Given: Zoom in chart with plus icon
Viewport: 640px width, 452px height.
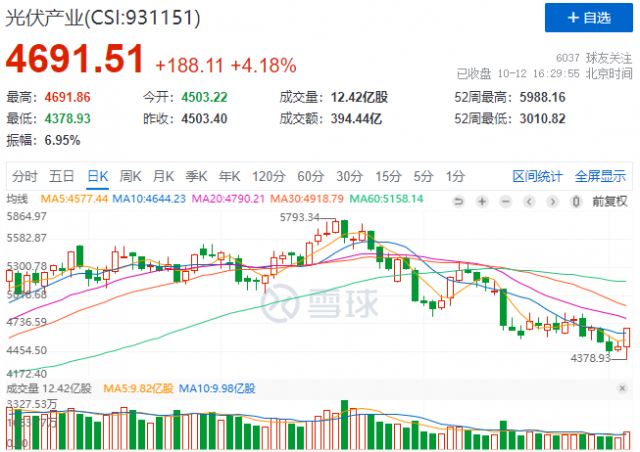Looking at the screenshot, I should click(481, 200).
